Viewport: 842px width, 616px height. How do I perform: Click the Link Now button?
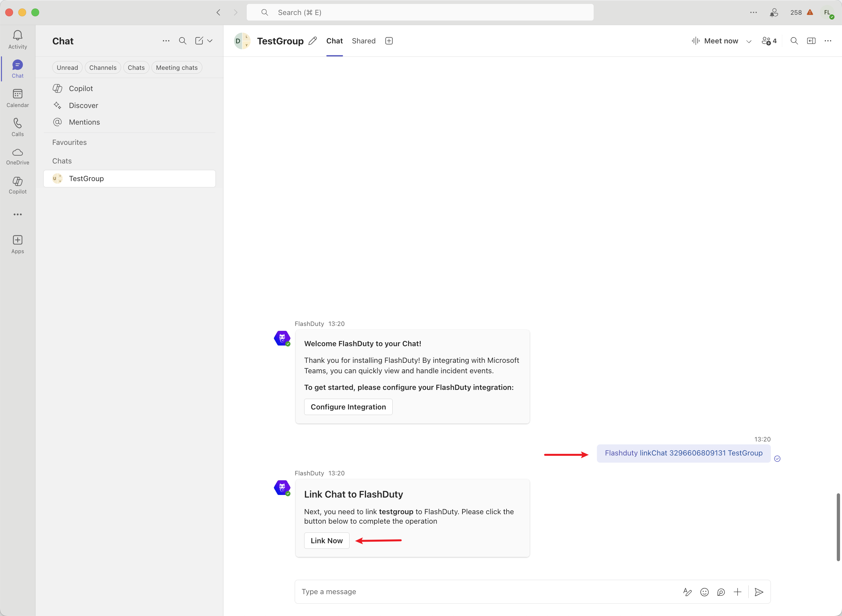tap(327, 541)
